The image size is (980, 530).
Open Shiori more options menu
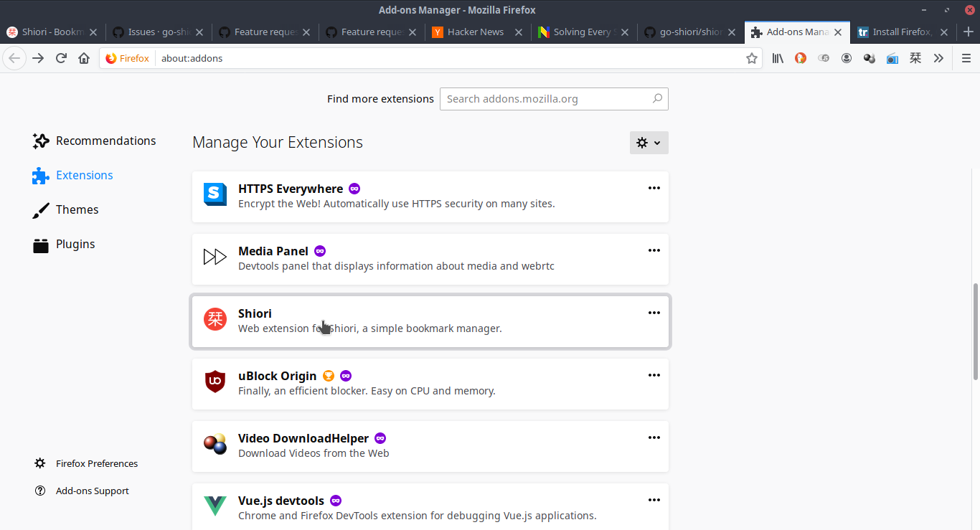point(654,313)
